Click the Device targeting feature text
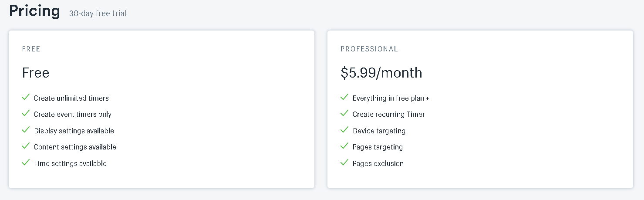644x200 pixels. [379, 131]
